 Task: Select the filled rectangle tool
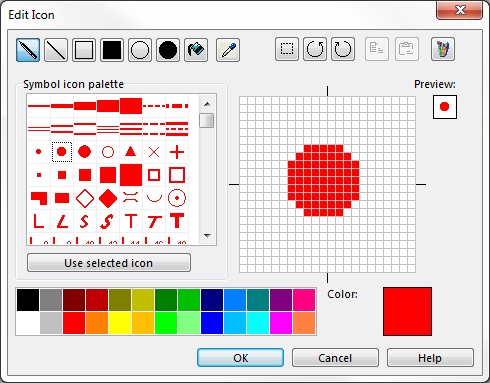click(x=112, y=50)
